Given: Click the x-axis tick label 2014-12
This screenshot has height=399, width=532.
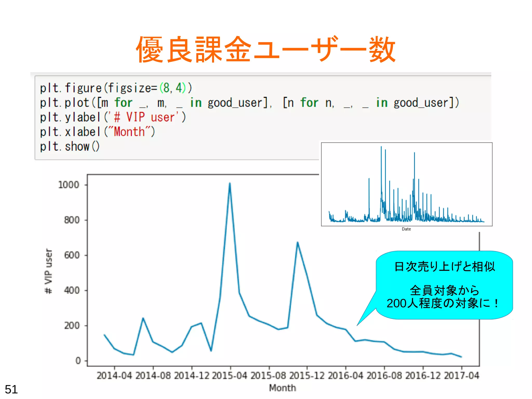Looking at the screenshot, I should (192, 376).
